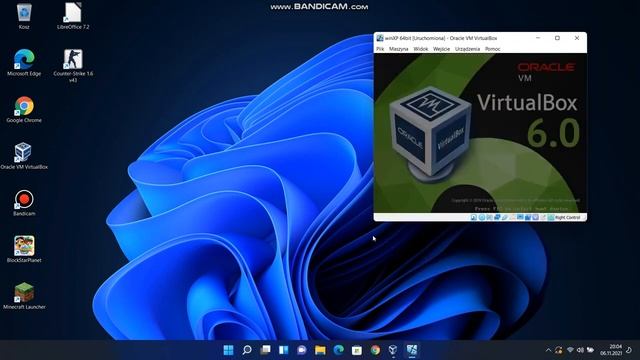Click the hard disk indicator in VirtualBox status bar
Image resolution: width=640 pixels, height=360 pixels.
click(x=473, y=218)
